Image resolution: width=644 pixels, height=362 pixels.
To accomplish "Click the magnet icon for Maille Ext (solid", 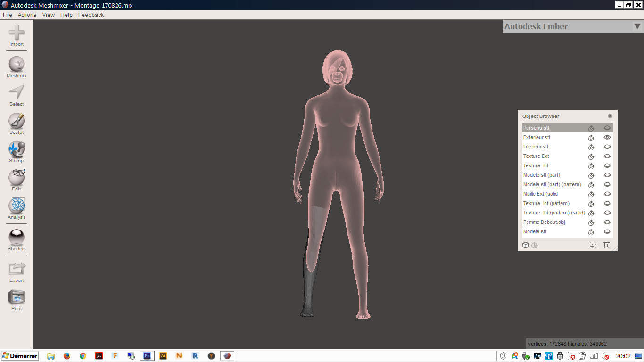I will pos(591,194).
